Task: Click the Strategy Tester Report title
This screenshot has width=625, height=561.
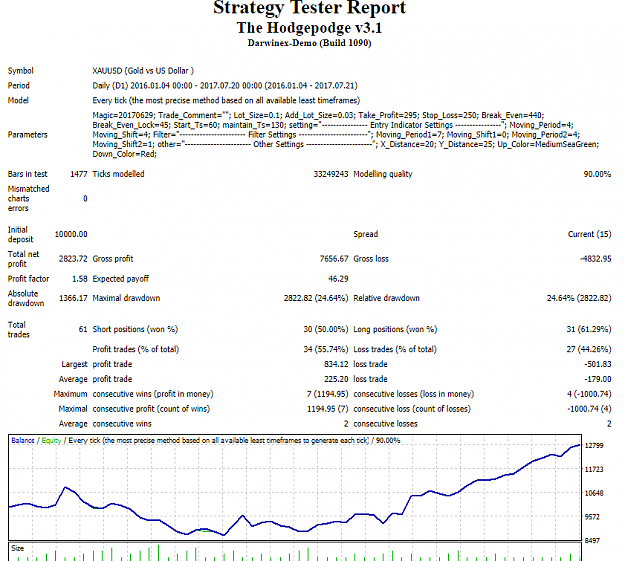Action: tap(309, 7)
